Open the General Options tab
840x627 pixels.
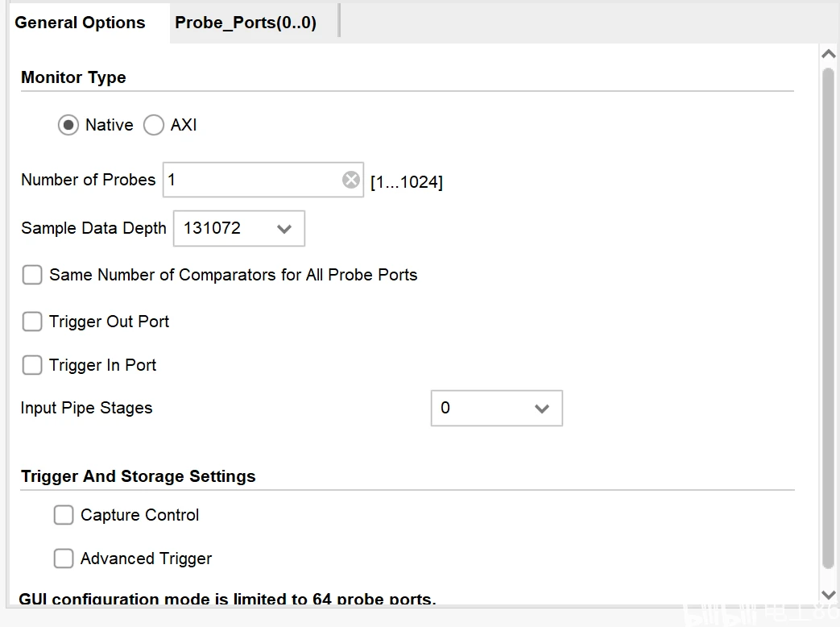[x=80, y=23]
